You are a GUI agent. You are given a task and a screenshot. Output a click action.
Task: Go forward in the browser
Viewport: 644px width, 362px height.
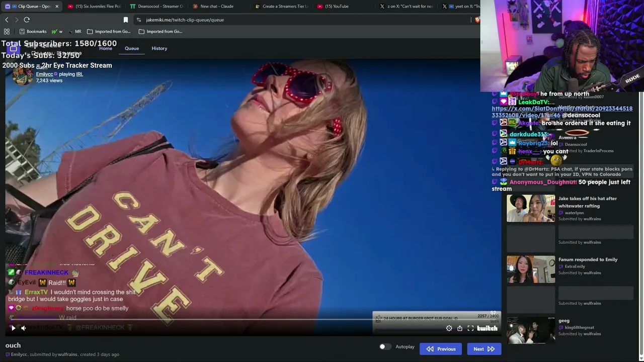coord(17,20)
